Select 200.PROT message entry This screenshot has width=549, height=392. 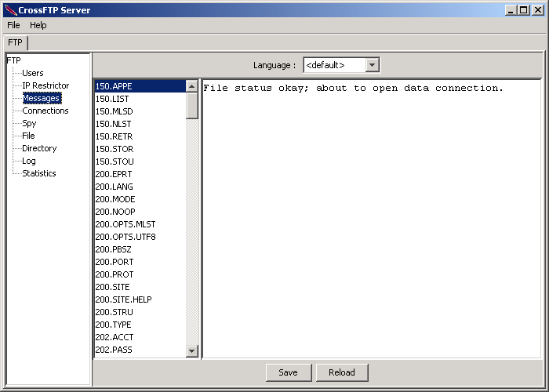coord(140,274)
